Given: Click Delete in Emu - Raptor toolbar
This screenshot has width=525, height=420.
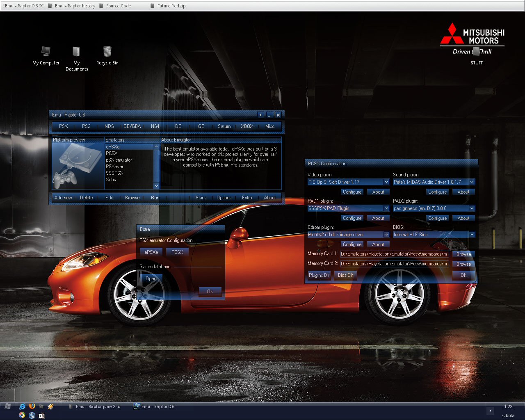Looking at the screenshot, I should (86, 198).
